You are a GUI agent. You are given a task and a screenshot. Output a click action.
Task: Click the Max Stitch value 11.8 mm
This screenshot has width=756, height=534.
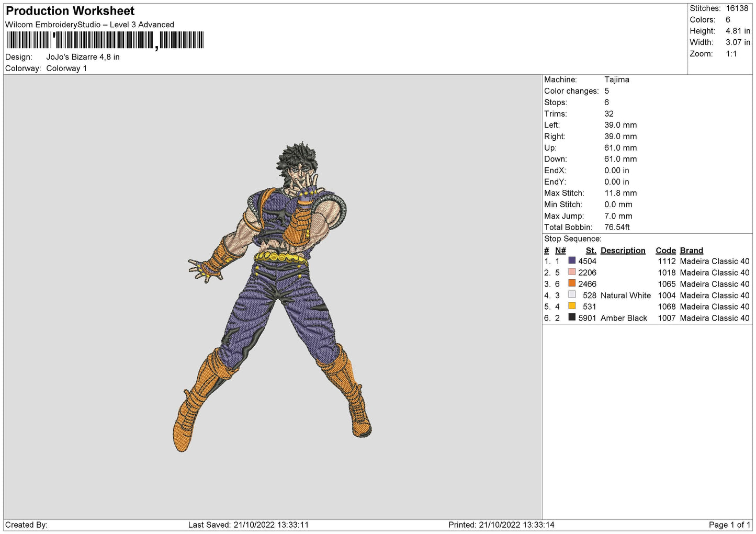tap(620, 193)
